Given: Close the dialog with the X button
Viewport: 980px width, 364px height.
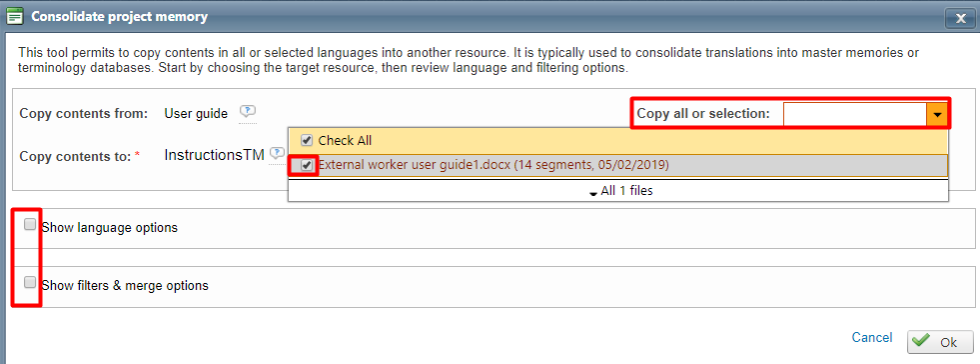Looking at the screenshot, I should point(961,18).
